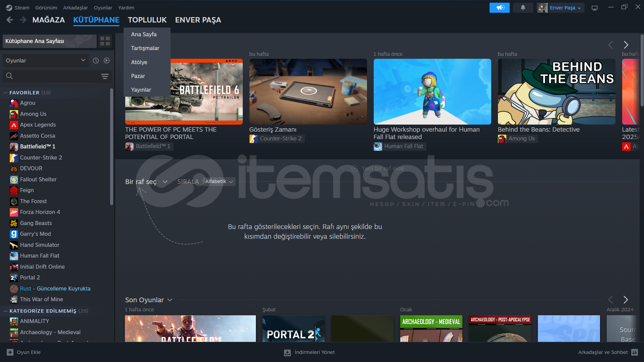Select Yayınlar from community submenu
The height and width of the screenshot is (362, 644).
[x=147, y=90]
